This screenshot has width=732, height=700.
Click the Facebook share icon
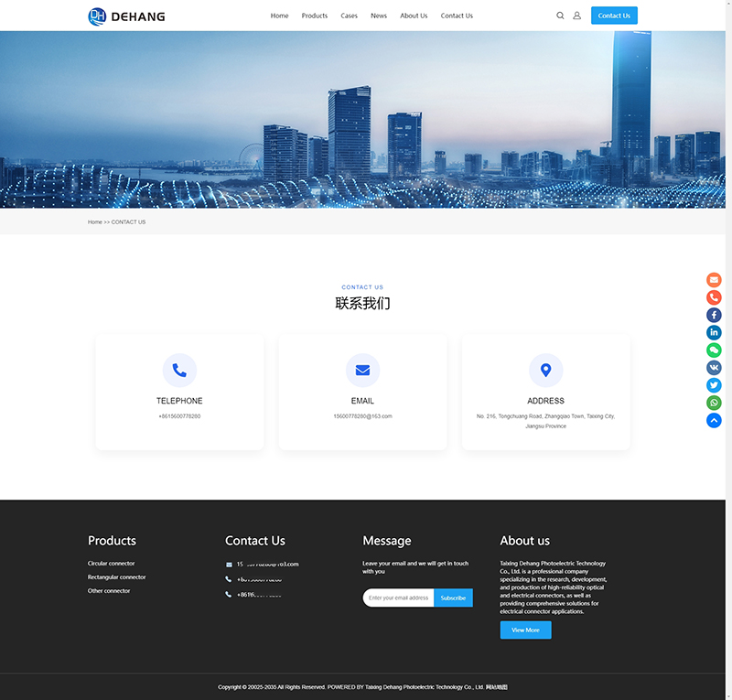point(714,315)
